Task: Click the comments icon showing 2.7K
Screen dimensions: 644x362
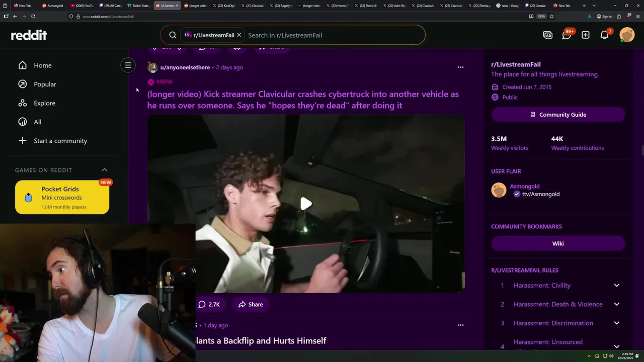Action: [x=209, y=304]
